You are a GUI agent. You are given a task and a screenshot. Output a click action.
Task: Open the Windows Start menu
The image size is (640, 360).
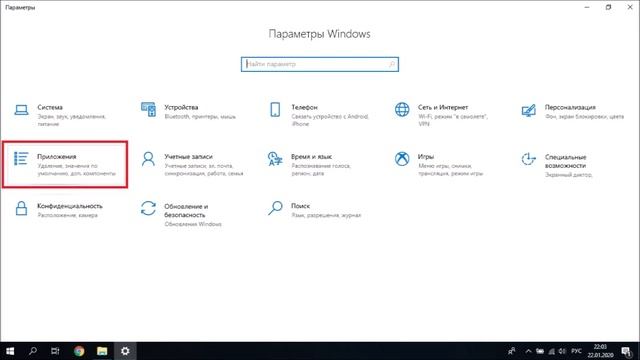(x=10, y=351)
